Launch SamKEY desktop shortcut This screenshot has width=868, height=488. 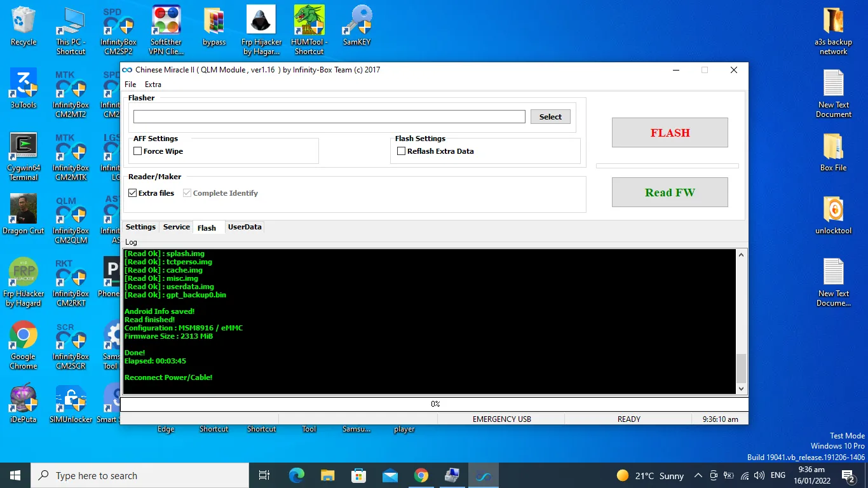pos(356,27)
